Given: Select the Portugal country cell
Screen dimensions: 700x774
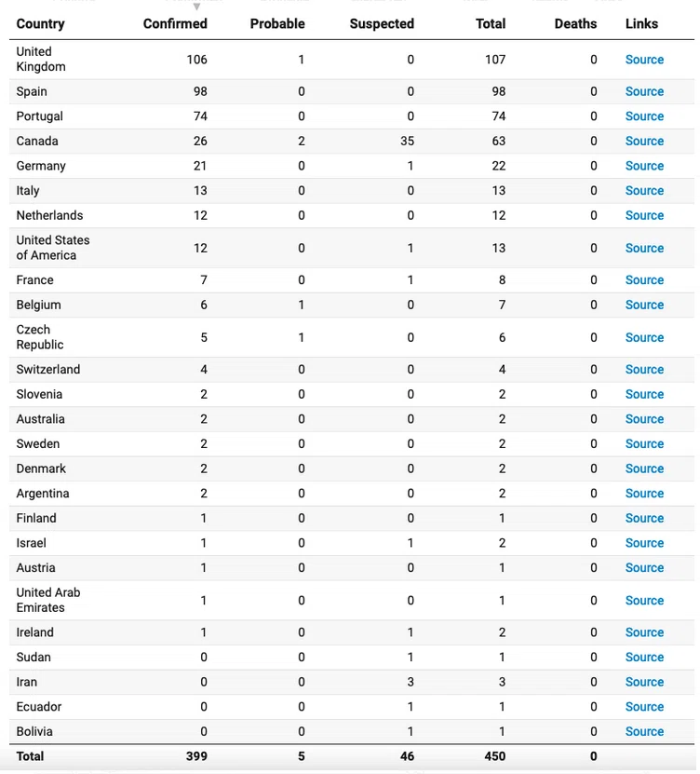Looking at the screenshot, I should 39,116.
